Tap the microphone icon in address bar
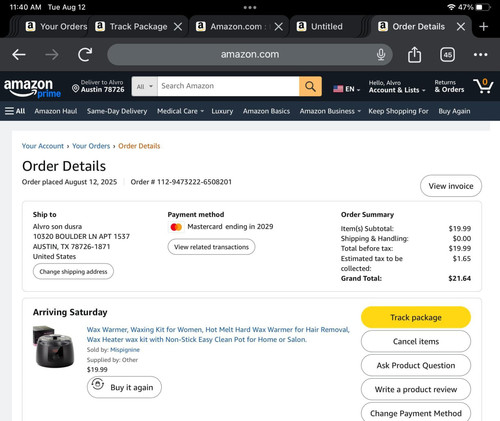Viewport: 500px width, 421px height. pos(381,54)
